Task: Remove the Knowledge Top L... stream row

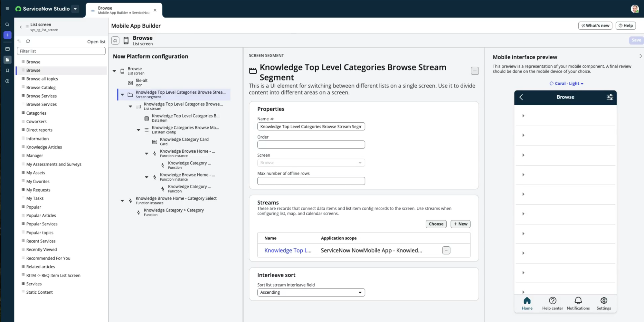Action: tap(446, 251)
